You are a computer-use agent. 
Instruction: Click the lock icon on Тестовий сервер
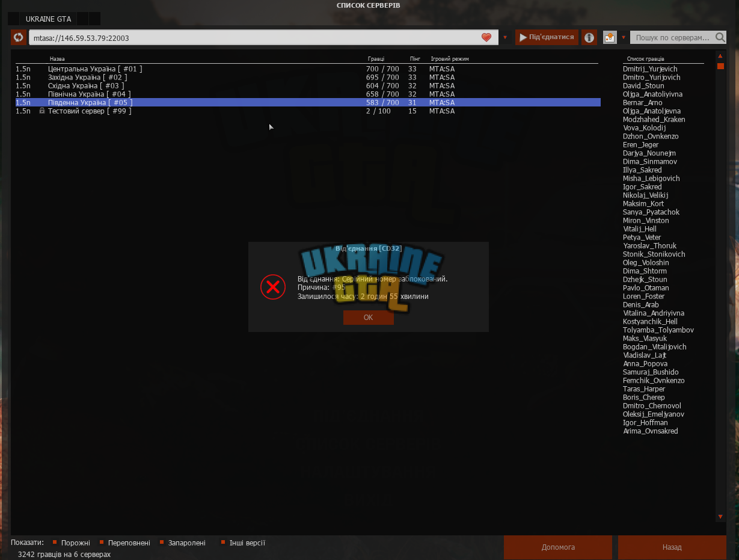point(42,111)
